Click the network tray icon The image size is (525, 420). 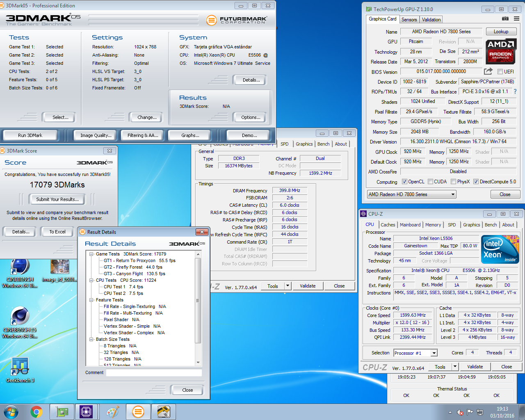480,412
